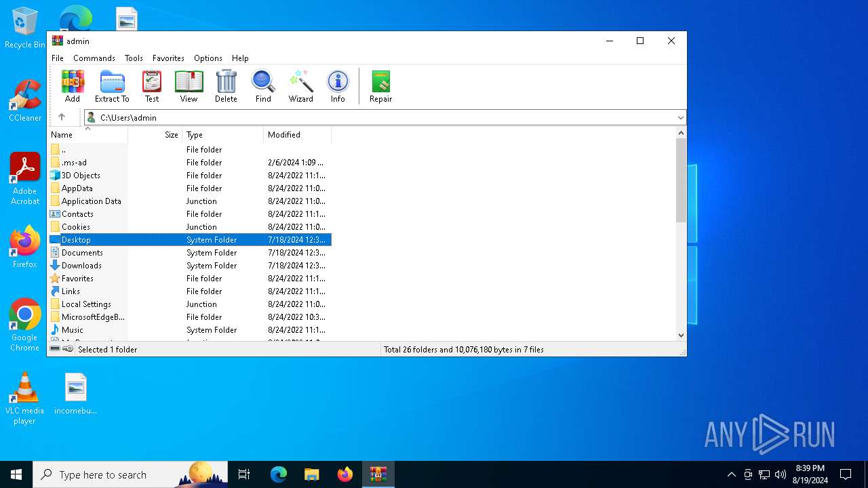Click the Music note icon
Screen dimensions: 868x488
(55, 330)
